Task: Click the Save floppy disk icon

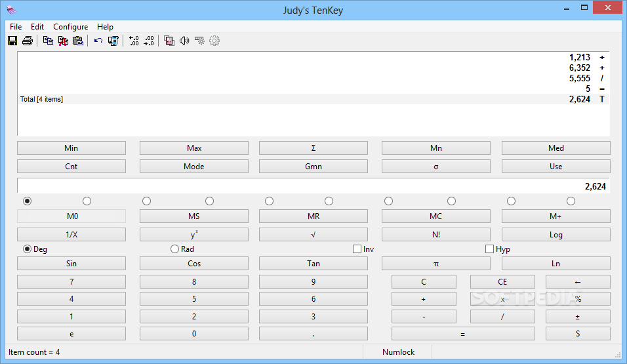Action: click(12, 41)
